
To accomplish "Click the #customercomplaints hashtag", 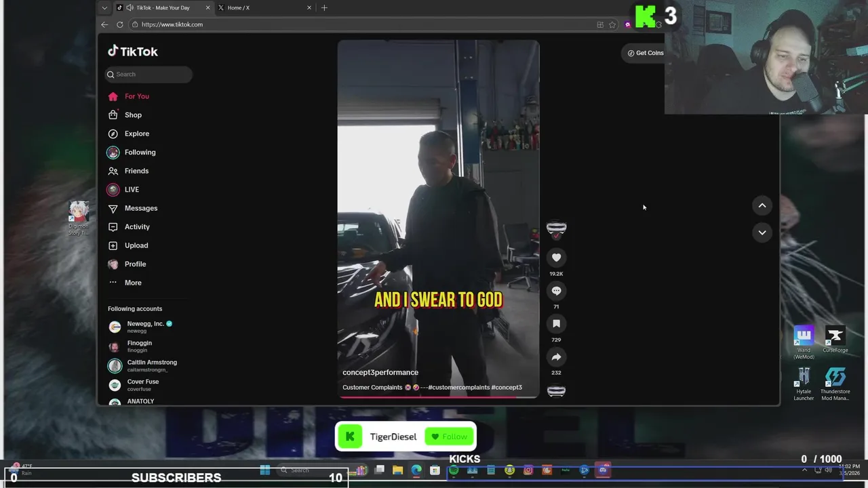I will coord(458,388).
